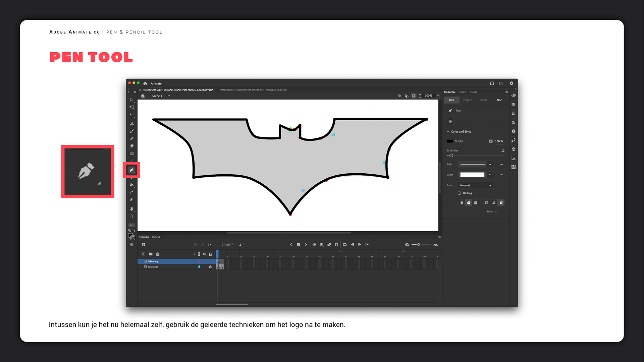Click the black Stroke color swatch
Viewport: 644px width, 362px height.
pos(450,141)
